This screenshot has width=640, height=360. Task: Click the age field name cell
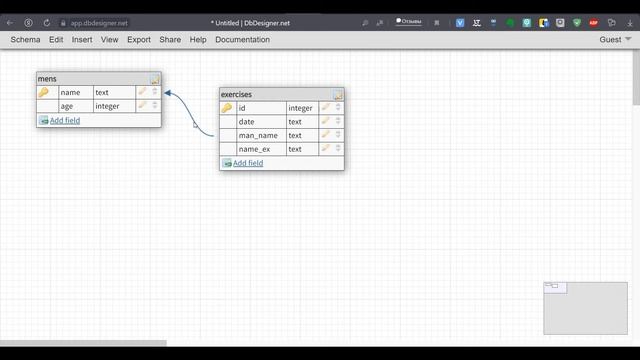tap(76, 106)
